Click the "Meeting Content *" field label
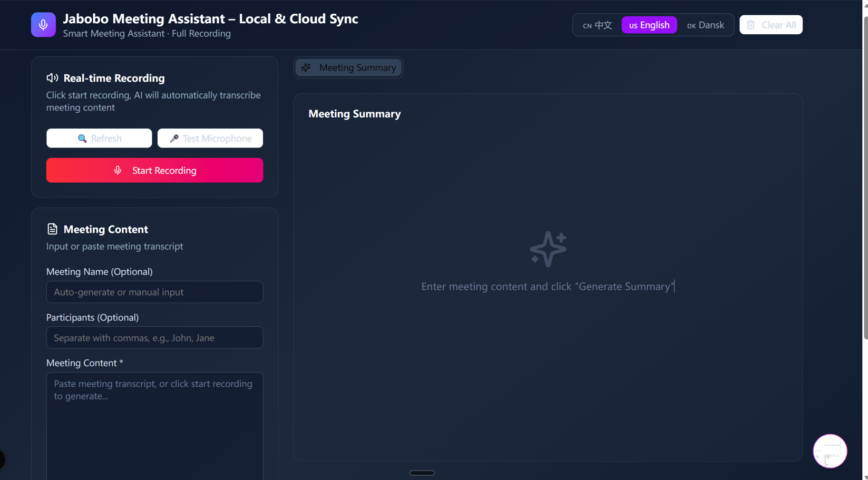868x480 pixels. [x=85, y=363]
